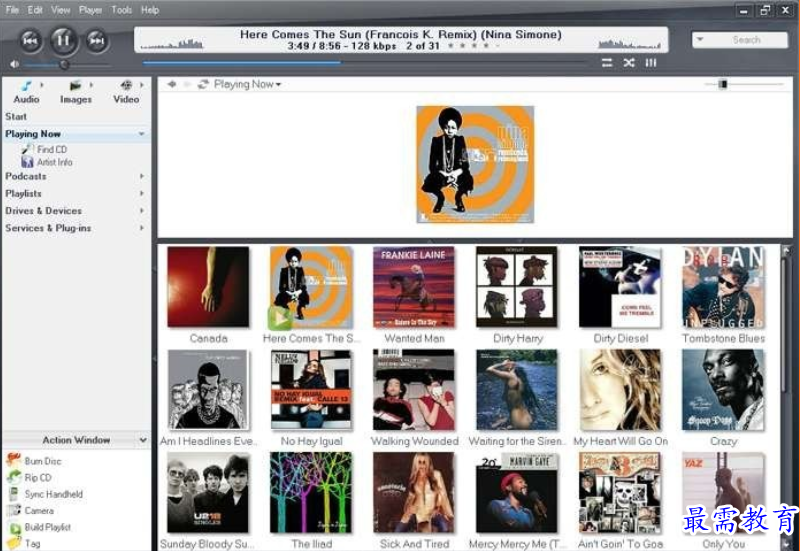Click play overlay on Here Comes The Sun
Image resolution: width=805 pixels, height=551 pixels.
coord(279,318)
